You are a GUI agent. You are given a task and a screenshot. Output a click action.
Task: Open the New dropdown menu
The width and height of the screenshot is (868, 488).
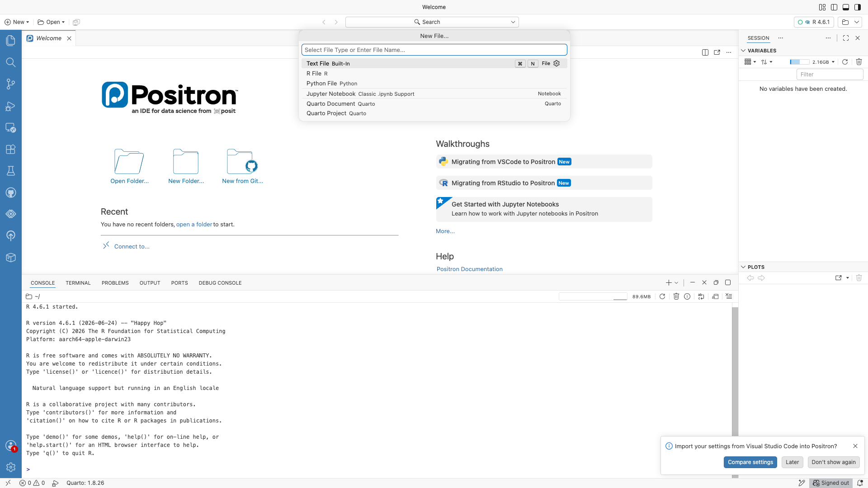point(17,22)
